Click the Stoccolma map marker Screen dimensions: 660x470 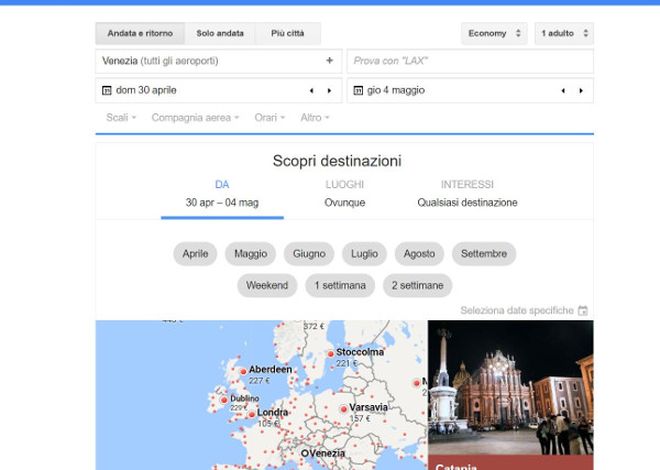tap(331, 354)
